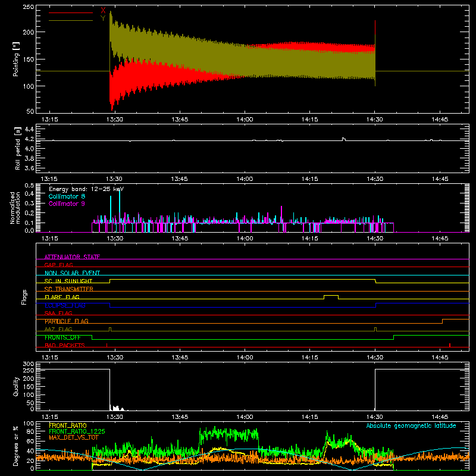
Task: Select the ATTENUATOR_STATE flag label
Action: point(72,257)
